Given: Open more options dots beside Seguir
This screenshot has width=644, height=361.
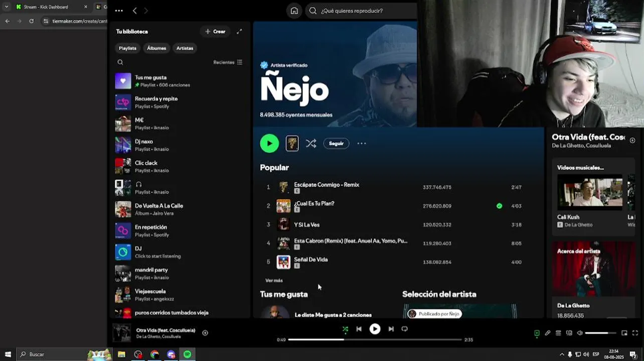Looking at the screenshot, I should point(362,143).
